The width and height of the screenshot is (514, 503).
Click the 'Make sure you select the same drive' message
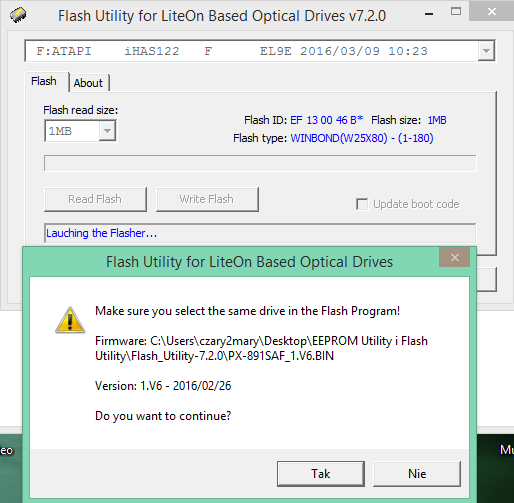(247, 311)
